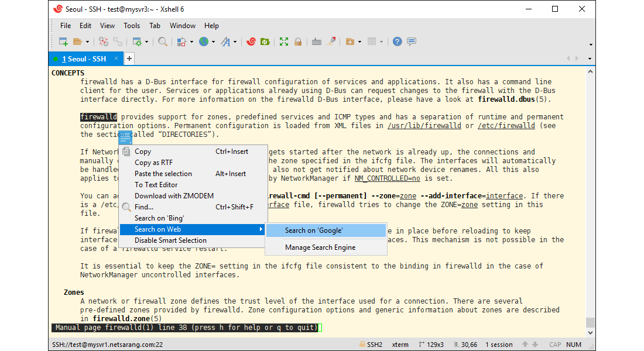Open the View menu
This screenshot has width=644, height=351.
coord(107,26)
